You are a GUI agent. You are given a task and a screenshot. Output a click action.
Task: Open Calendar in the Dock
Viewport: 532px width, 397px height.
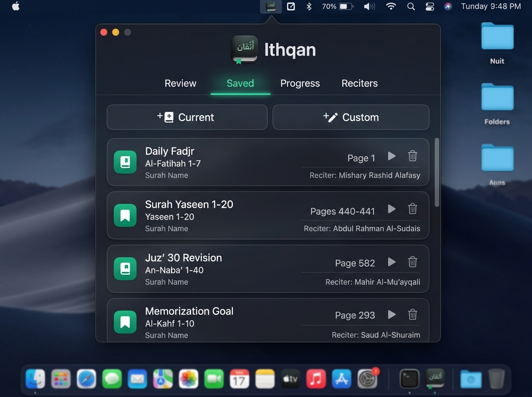pos(239,379)
